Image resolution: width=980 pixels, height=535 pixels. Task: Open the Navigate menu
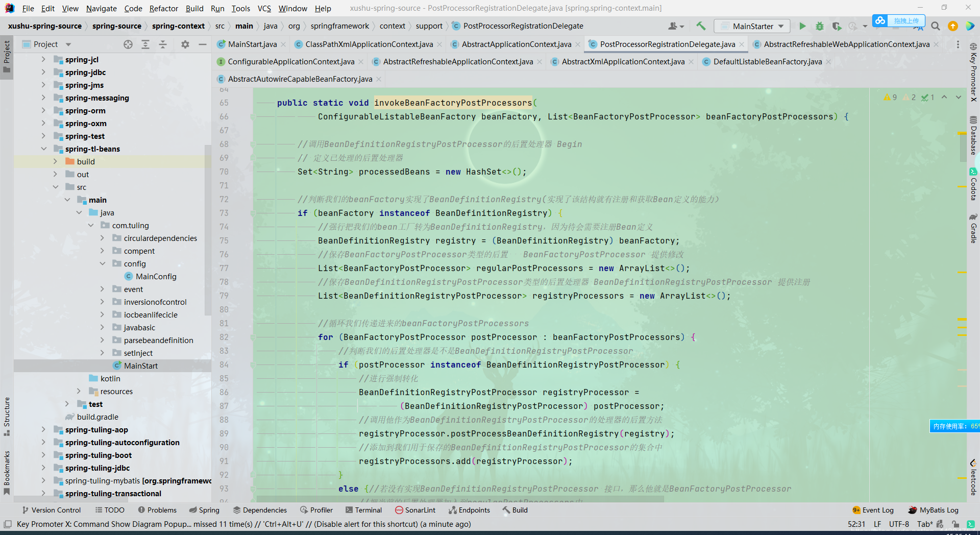[x=101, y=8]
